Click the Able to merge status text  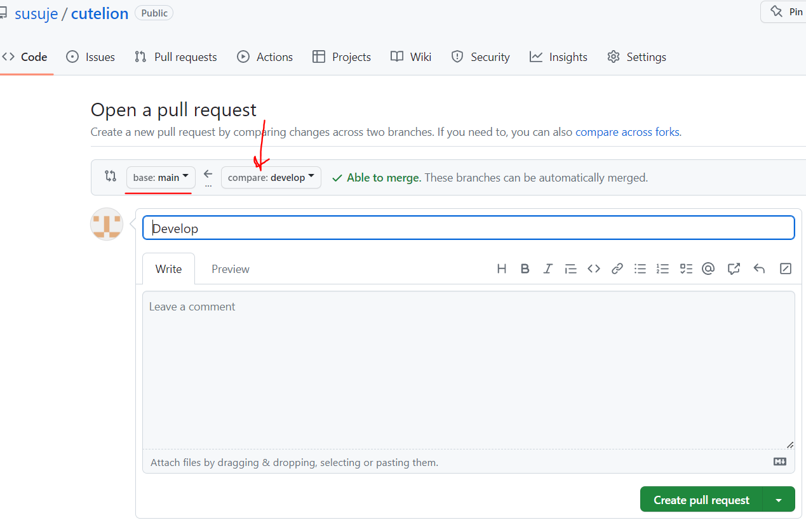[384, 178]
